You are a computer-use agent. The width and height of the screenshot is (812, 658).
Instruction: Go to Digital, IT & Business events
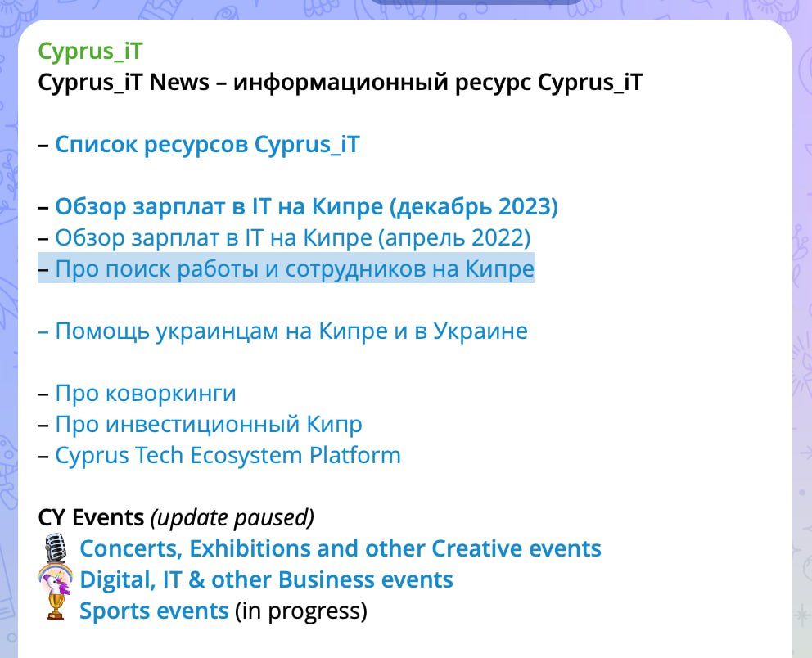tap(266, 579)
